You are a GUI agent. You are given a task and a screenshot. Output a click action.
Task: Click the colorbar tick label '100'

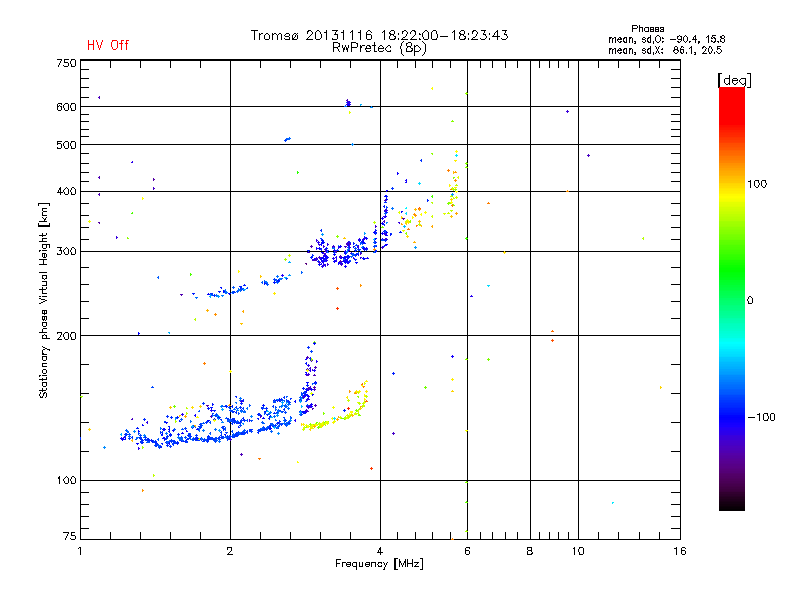click(x=757, y=184)
